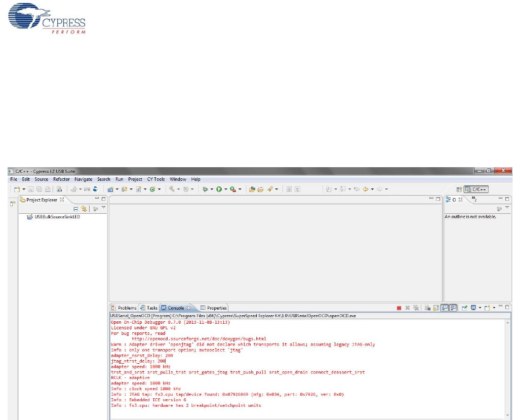Collapse all in Project Explorer
513x420 pixels.
75,208
